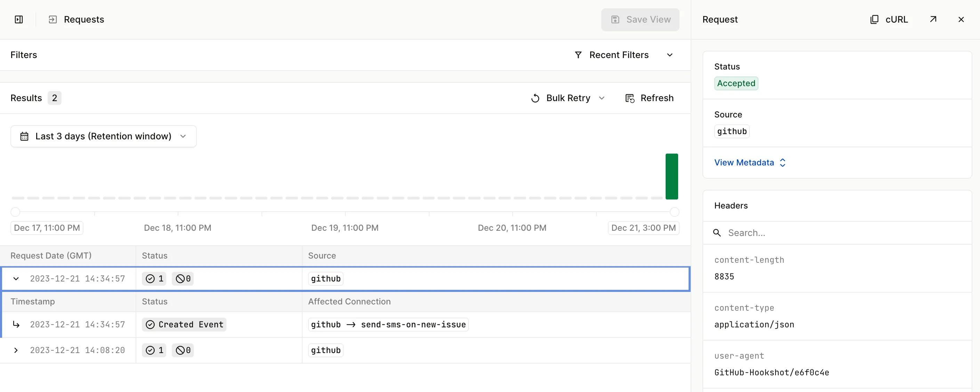Open the Bulk Retry menu
This screenshot has height=392, width=980.
568,98
